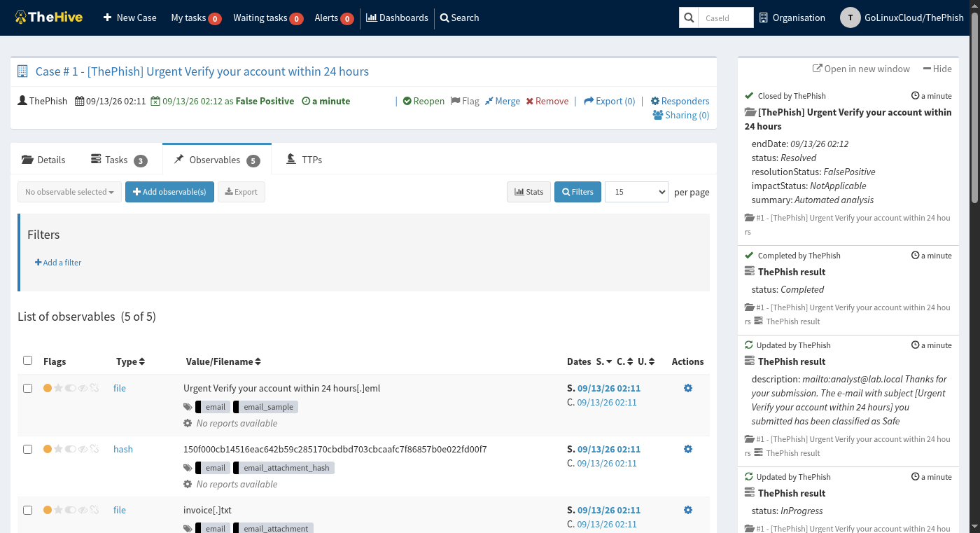Click Add a filter link
The height and width of the screenshot is (533, 980).
(58, 263)
